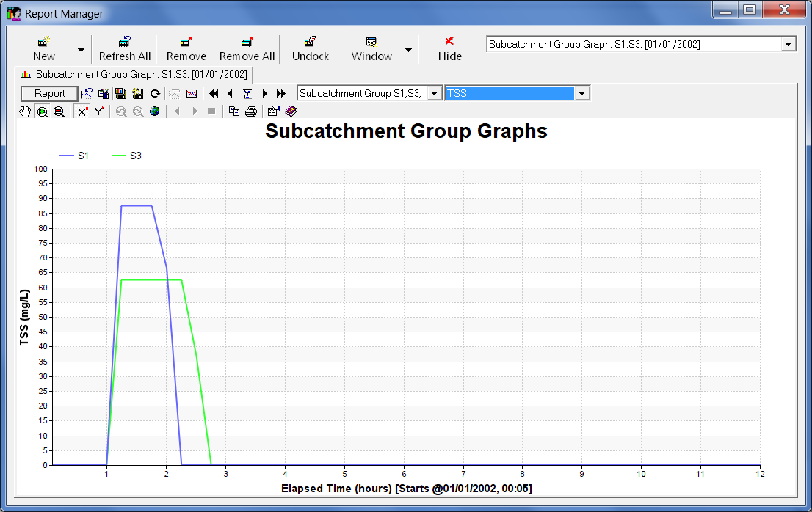The height and width of the screenshot is (512, 812).
Task: Click the Save graph icon
Action: pyautogui.click(x=120, y=93)
